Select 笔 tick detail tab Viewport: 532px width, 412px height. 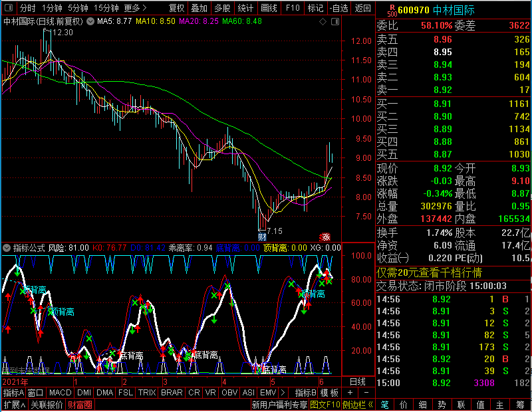(x=384, y=405)
